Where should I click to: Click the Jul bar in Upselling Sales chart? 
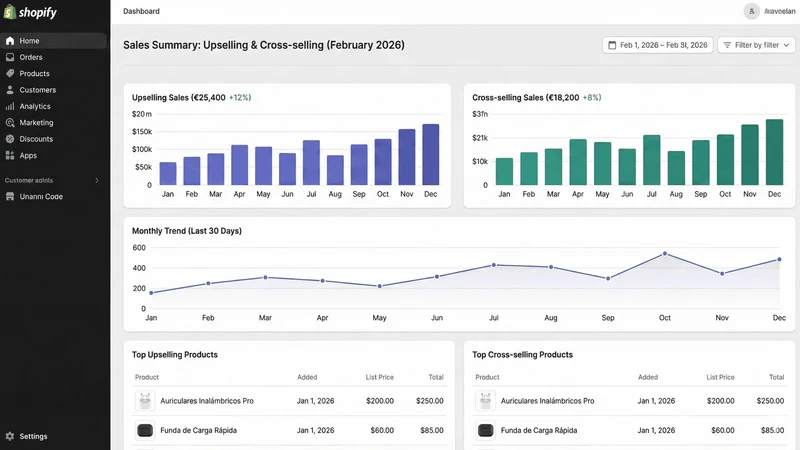coord(311,163)
